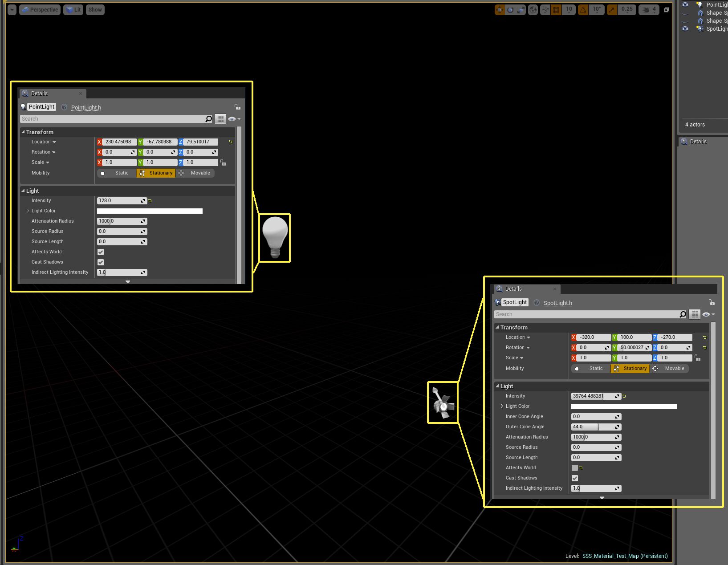
Task: Select the Rotate tool in the viewport toolbar
Action: click(x=509, y=10)
